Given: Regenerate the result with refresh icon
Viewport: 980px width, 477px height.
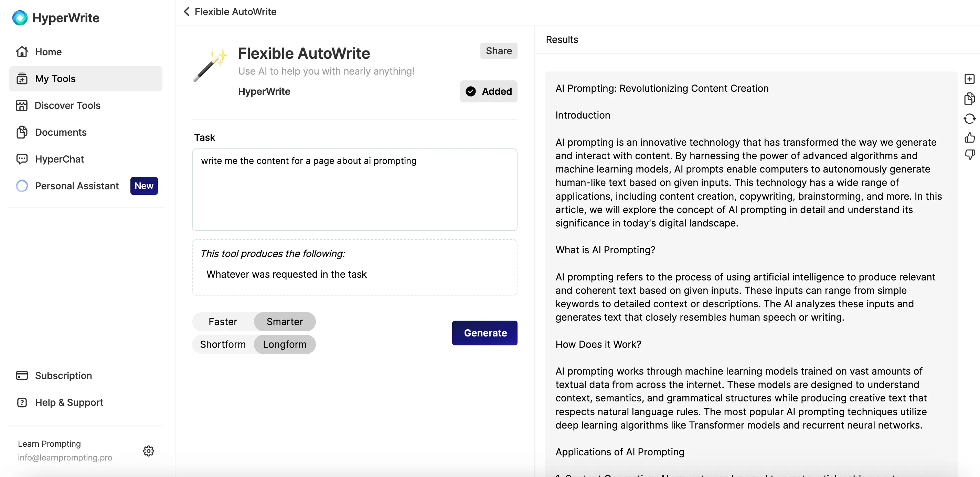Looking at the screenshot, I should point(969,119).
